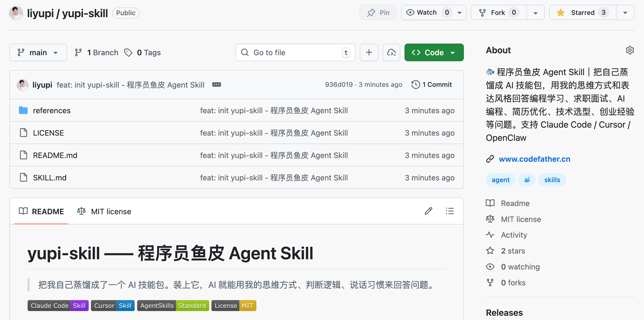Click the pencil edit README icon
Image resolution: width=644 pixels, height=320 pixels.
428,211
